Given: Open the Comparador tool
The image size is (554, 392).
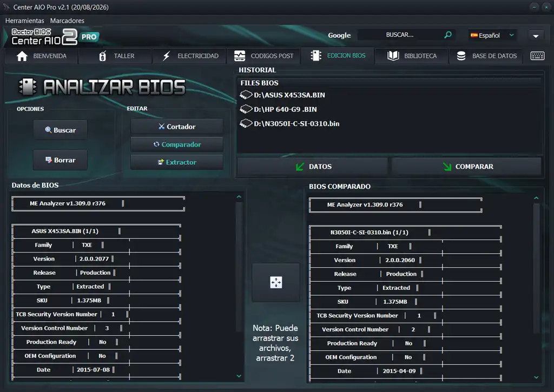Looking at the screenshot, I should 177,144.
